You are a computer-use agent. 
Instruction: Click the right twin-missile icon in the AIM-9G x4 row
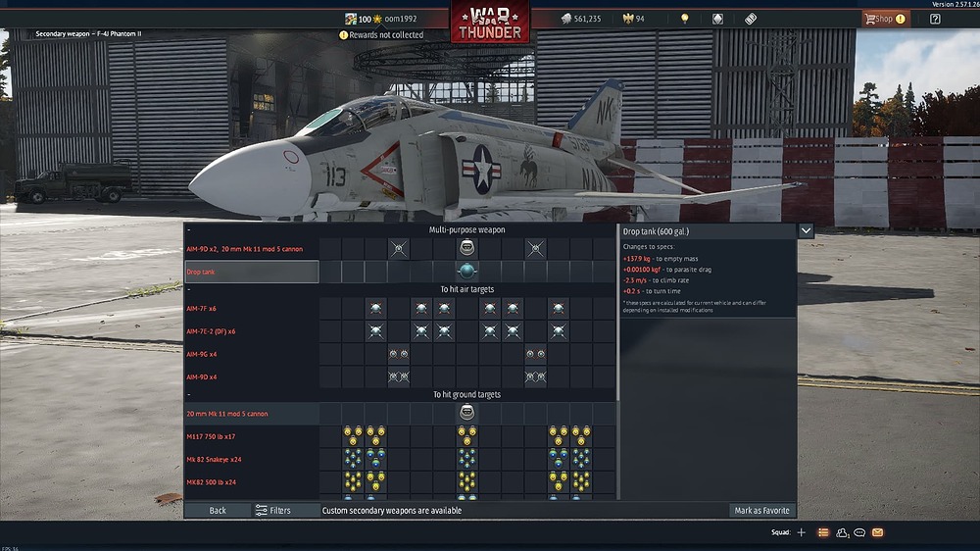pos(535,354)
